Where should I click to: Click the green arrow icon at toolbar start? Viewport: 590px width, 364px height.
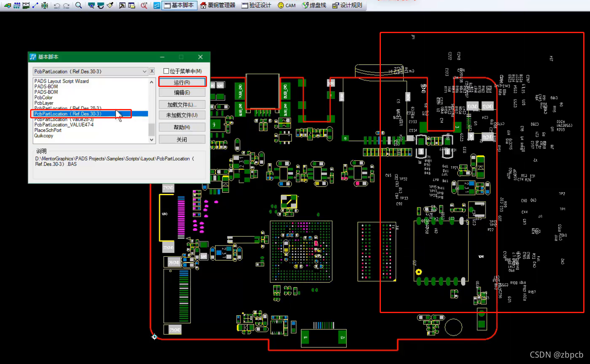tap(8, 6)
